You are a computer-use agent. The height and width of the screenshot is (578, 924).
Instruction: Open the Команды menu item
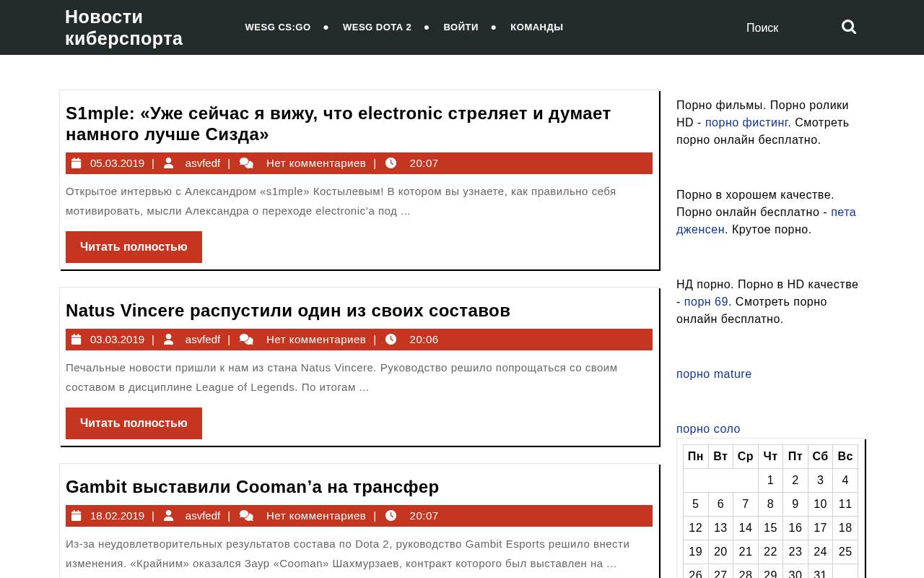536,27
